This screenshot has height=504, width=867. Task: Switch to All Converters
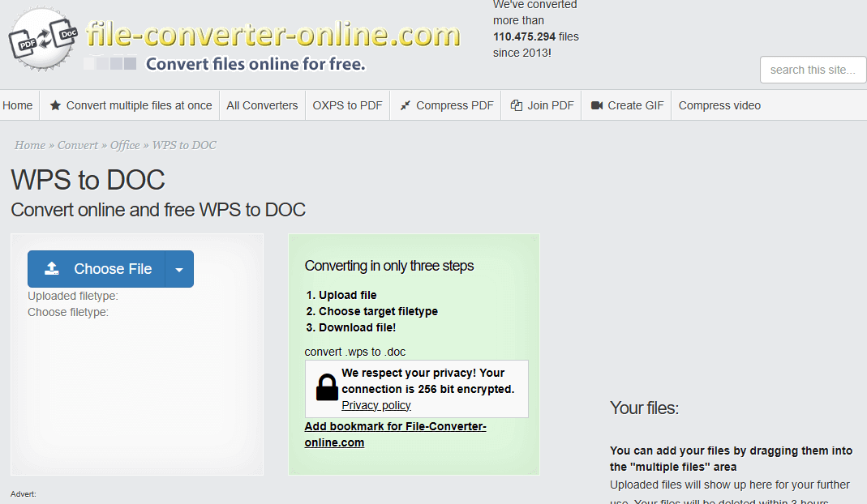point(261,105)
